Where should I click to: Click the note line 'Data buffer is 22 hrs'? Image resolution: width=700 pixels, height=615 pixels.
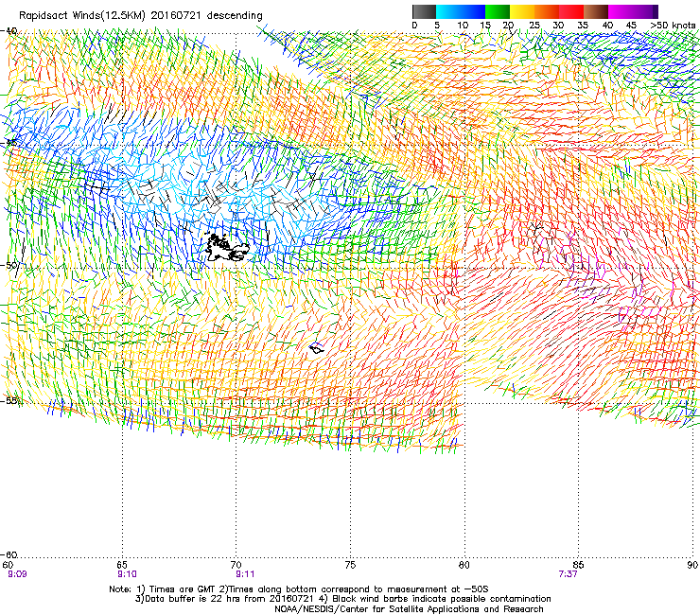pyautogui.click(x=342, y=599)
